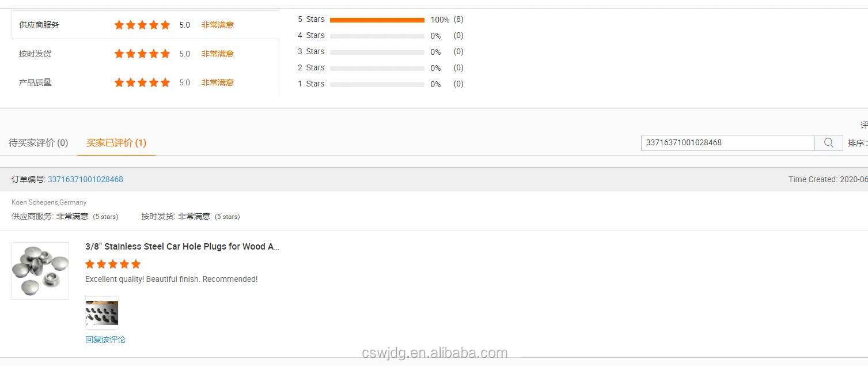Select the 供应商服务 rating row

click(x=39, y=25)
